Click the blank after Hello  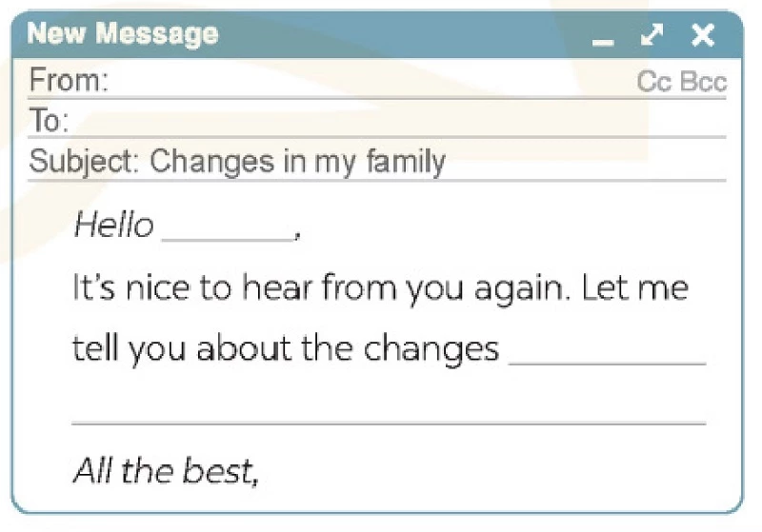tap(228, 228)
